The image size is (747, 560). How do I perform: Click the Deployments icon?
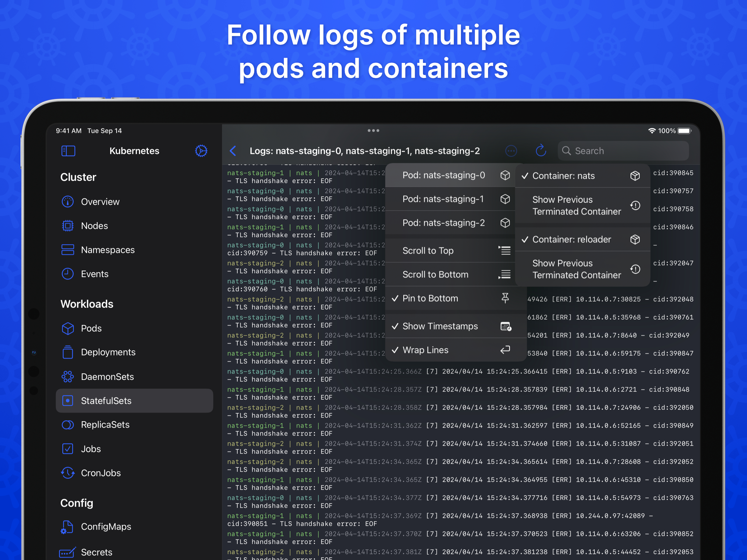click(68, 352)
